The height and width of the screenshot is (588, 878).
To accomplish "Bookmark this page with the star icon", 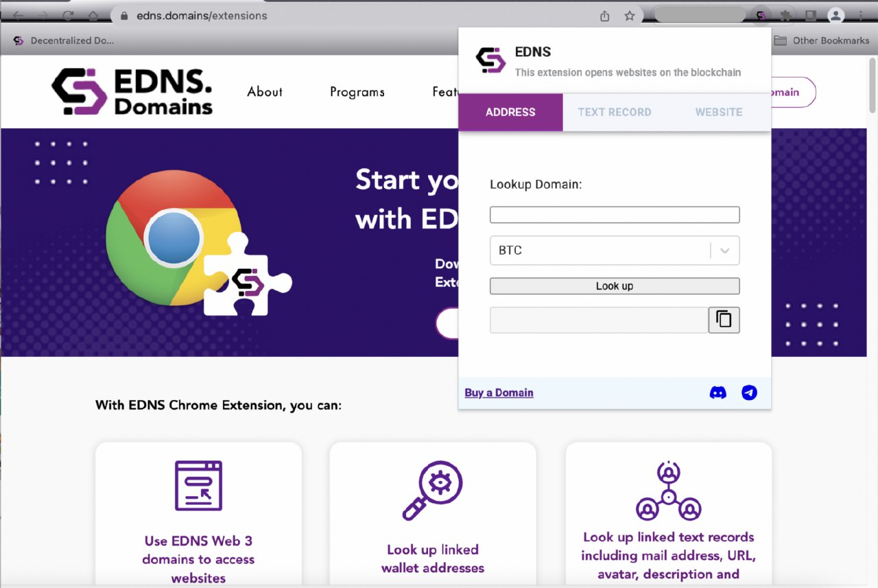I will 629,16.
